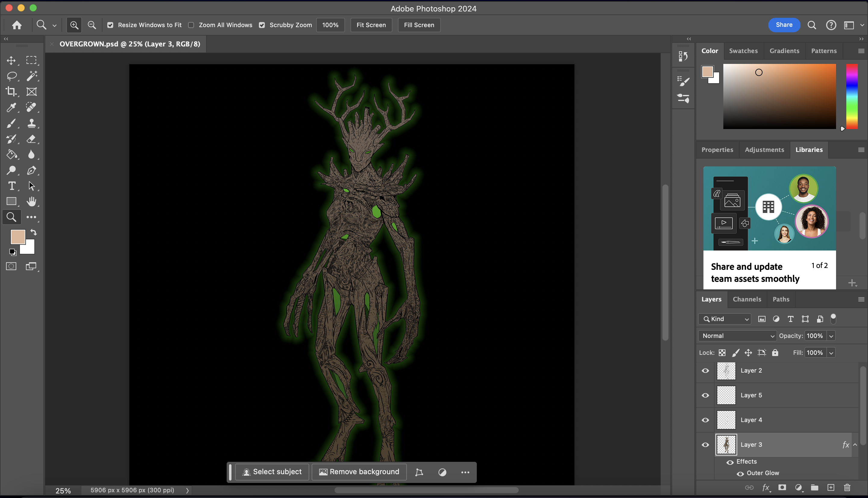Click the Remove background button
Viewport: 868px width, 498px height.
(x=359, y=472)
